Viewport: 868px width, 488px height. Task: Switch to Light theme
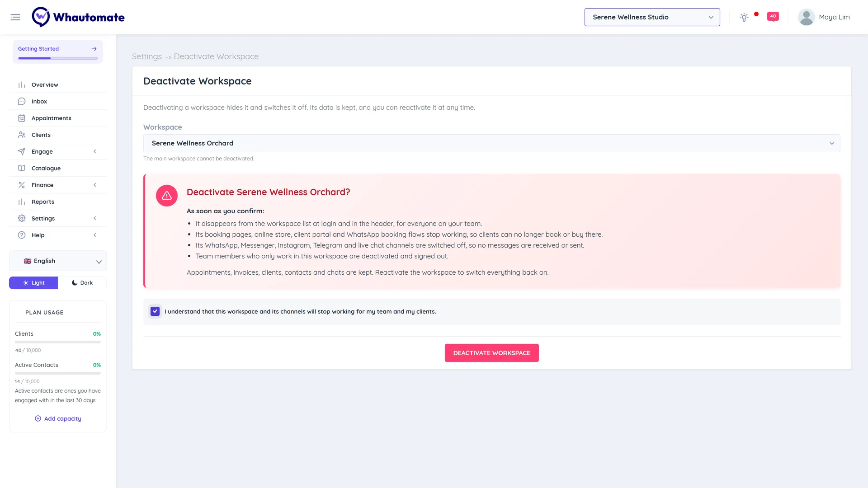pos(33,283)
